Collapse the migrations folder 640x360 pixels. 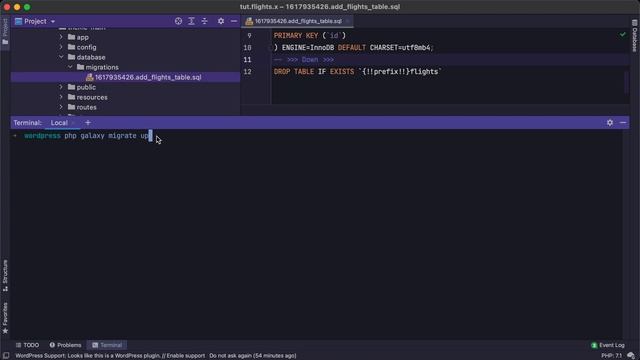(70, 67)
